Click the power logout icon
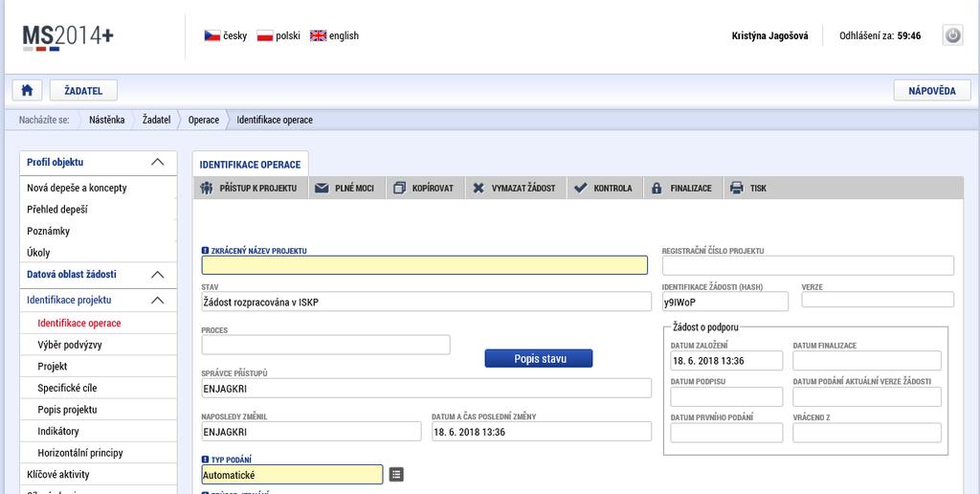980x494 pixels. pyautogui.click(x=952, y=35)
